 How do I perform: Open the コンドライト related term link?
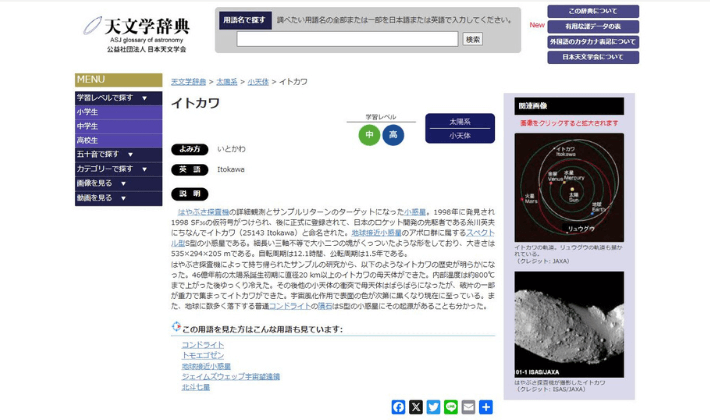(202, 345)
